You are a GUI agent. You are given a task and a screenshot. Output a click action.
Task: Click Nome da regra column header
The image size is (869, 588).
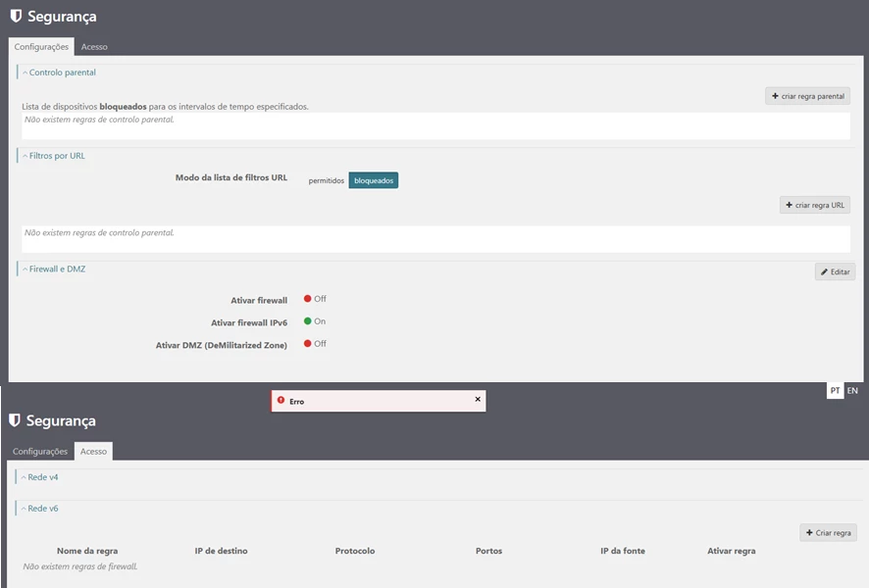pyautogui.click(x=87, y=551)
